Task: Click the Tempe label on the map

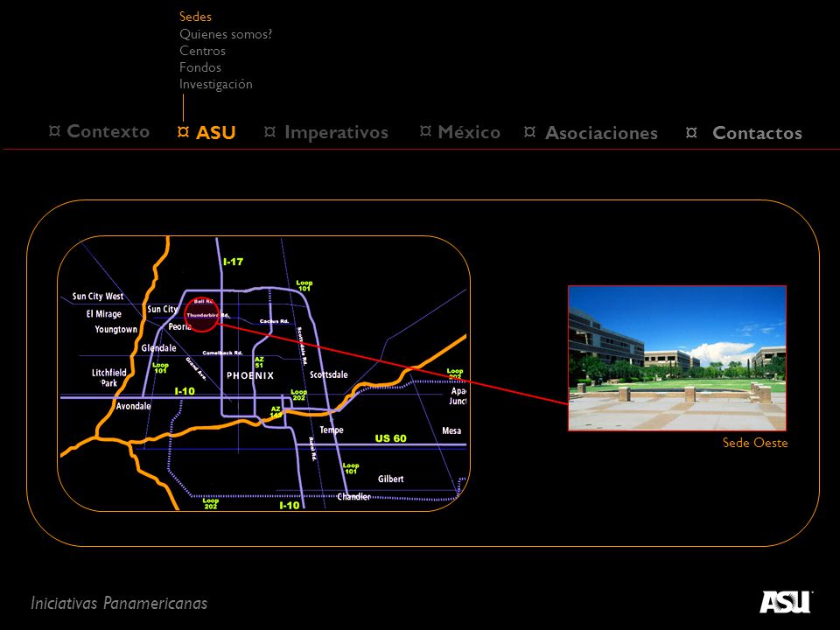Action: point(331,430)
